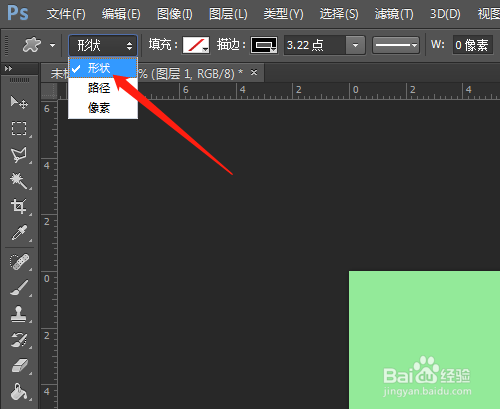Select the Paint Bucket tool

click(19, 392)
